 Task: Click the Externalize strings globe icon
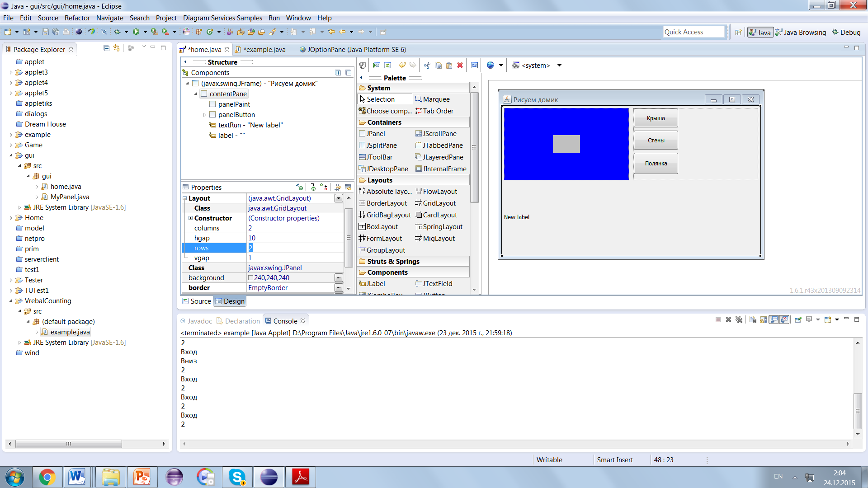(x=491, y=65)
